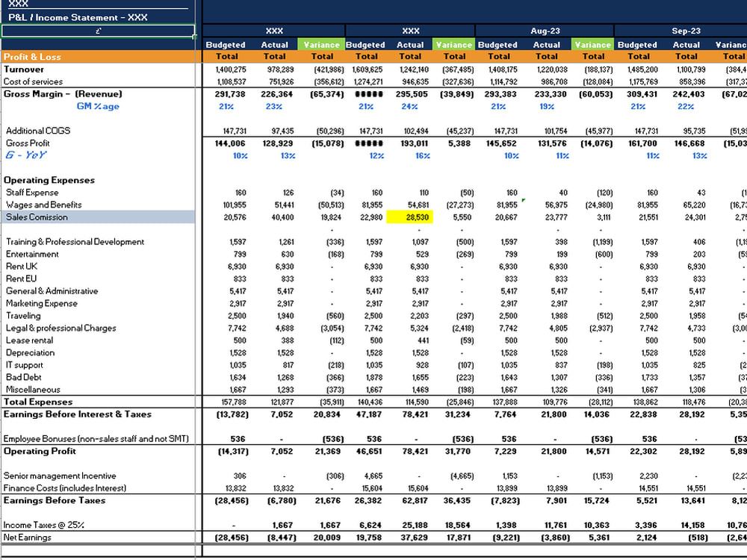Select the Senior management Incentive label

(x=61, y=476)
